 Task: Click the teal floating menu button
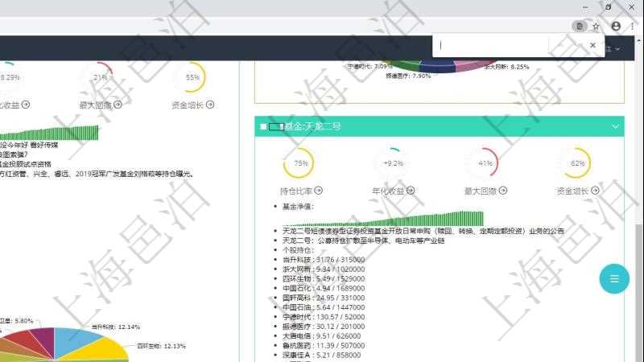(614, 278)
